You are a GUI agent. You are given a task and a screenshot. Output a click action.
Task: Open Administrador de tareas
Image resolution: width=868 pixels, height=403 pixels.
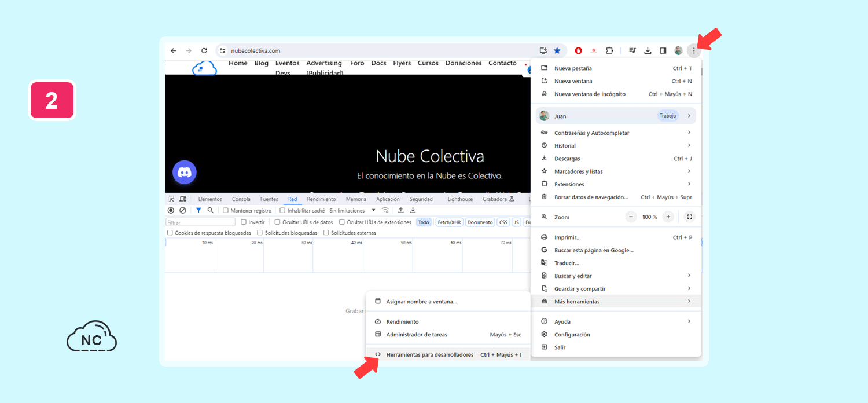448,335
